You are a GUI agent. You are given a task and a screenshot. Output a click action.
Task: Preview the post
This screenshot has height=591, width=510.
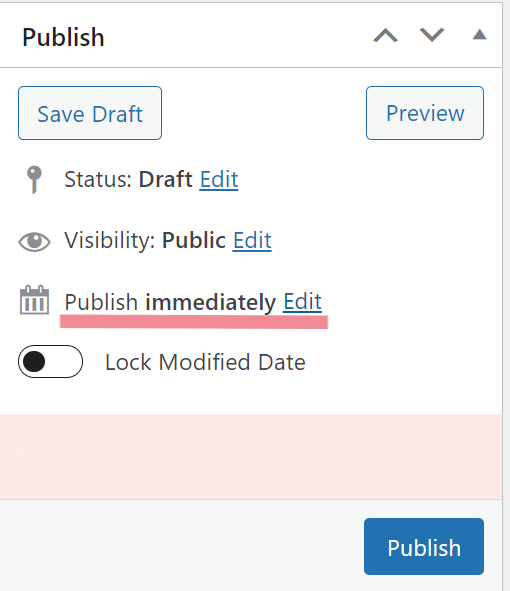[x=425, y=113]
